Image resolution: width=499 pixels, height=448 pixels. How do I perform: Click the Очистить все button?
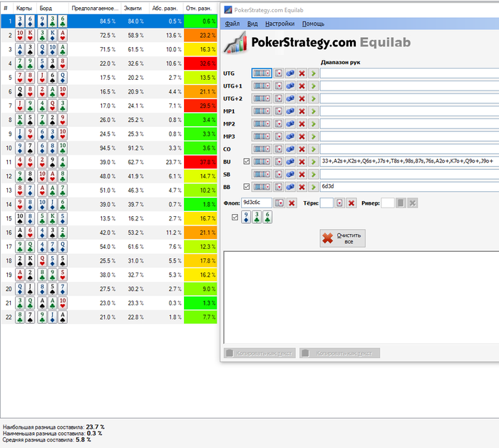coord(342,238)
